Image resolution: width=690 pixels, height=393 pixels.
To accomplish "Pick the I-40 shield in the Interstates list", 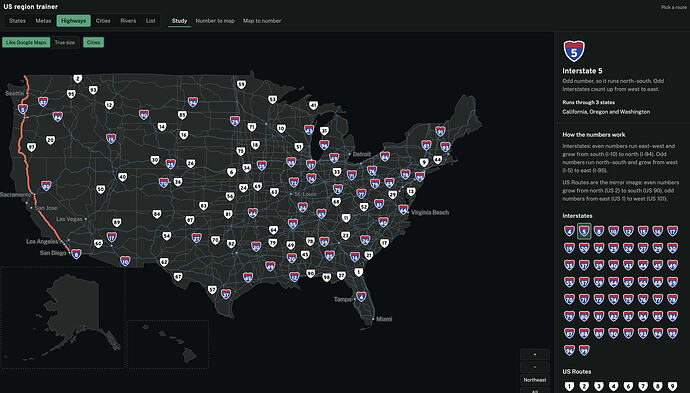I will [613, 265].
